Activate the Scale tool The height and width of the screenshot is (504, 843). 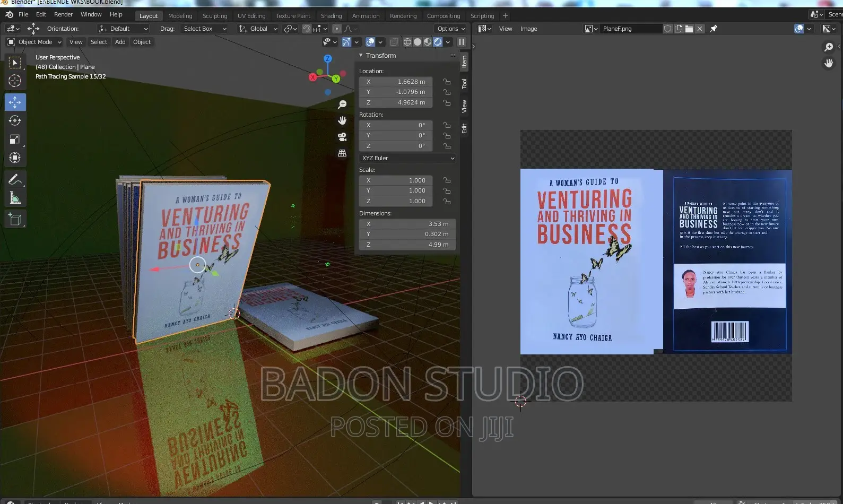(15, 140)
